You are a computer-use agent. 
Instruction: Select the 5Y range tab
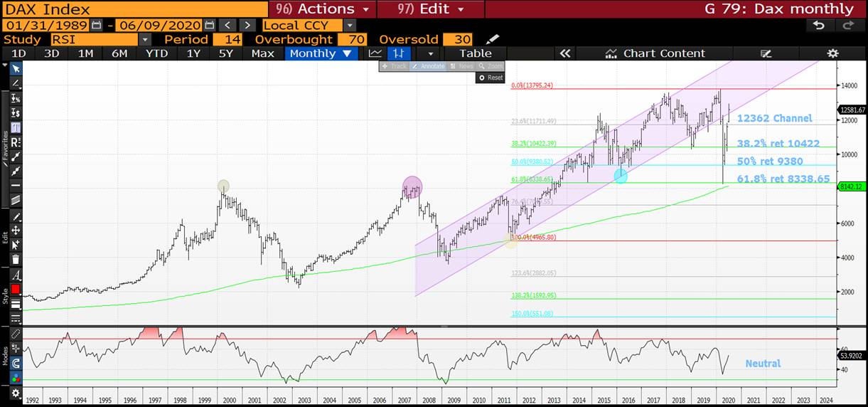[225, 53]
